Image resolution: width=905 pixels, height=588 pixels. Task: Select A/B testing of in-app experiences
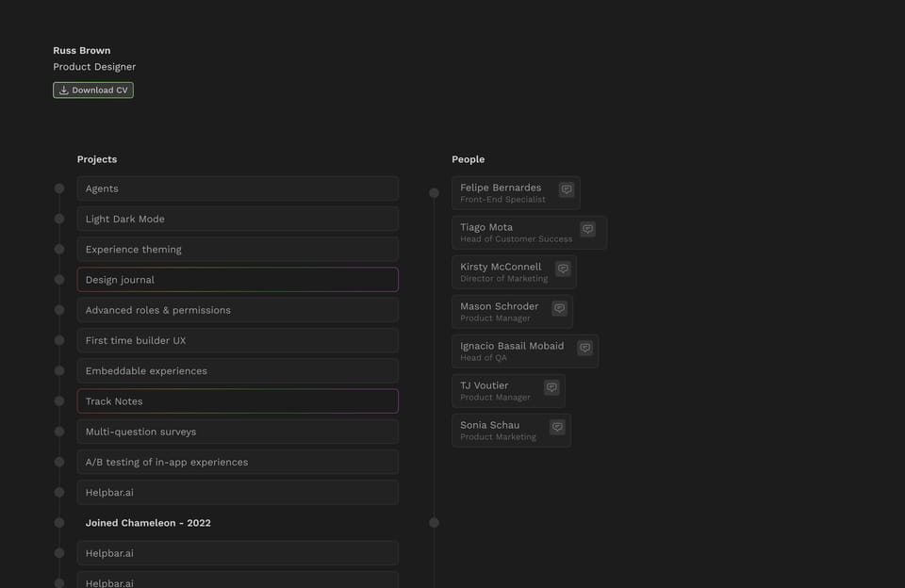pyautogui.click(x=238, y=462)
